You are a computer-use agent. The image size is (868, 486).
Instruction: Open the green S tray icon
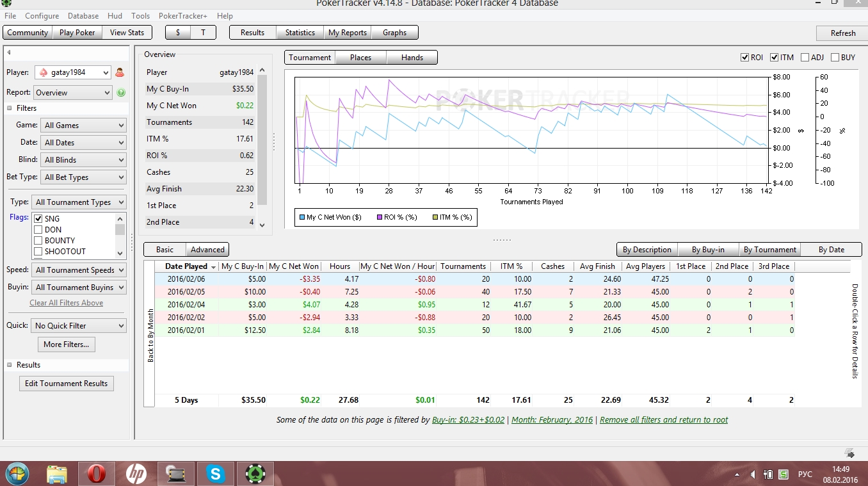pos(784,474)
